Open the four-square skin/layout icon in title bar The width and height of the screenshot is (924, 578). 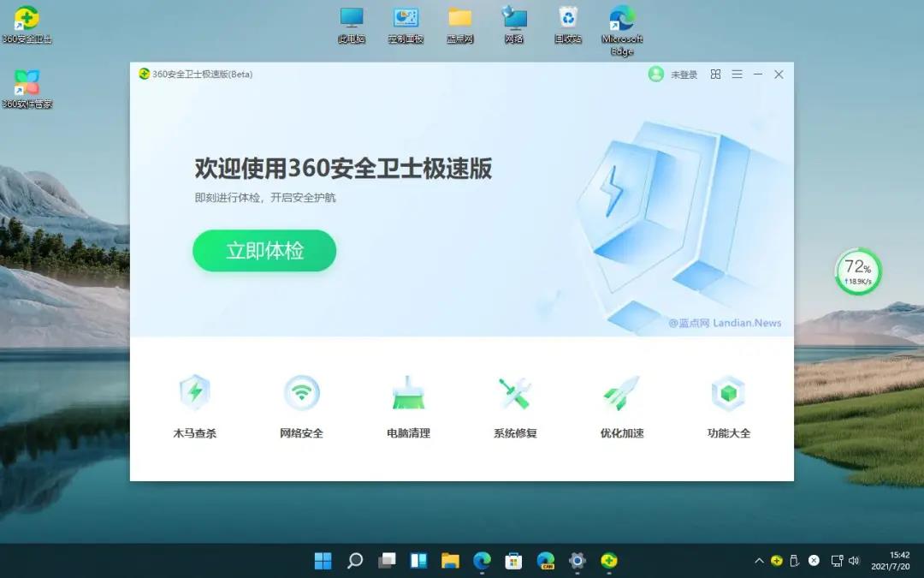(x=715, y=74)
